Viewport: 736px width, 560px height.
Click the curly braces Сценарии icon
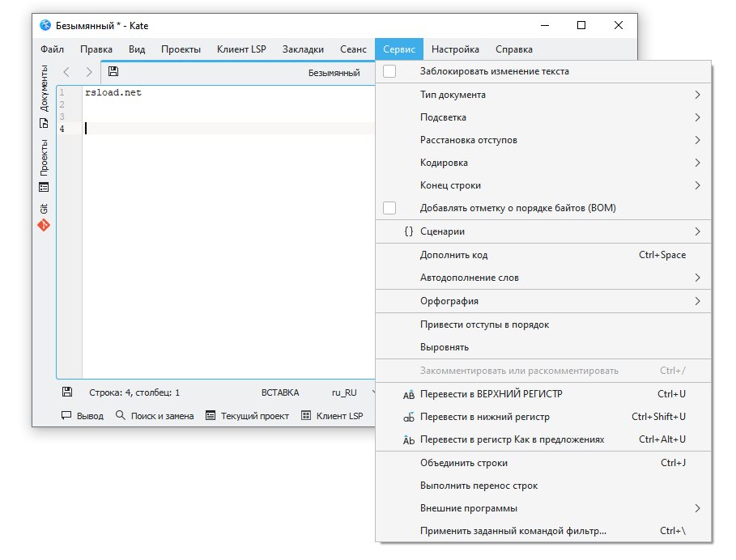(x=409, y=231)
